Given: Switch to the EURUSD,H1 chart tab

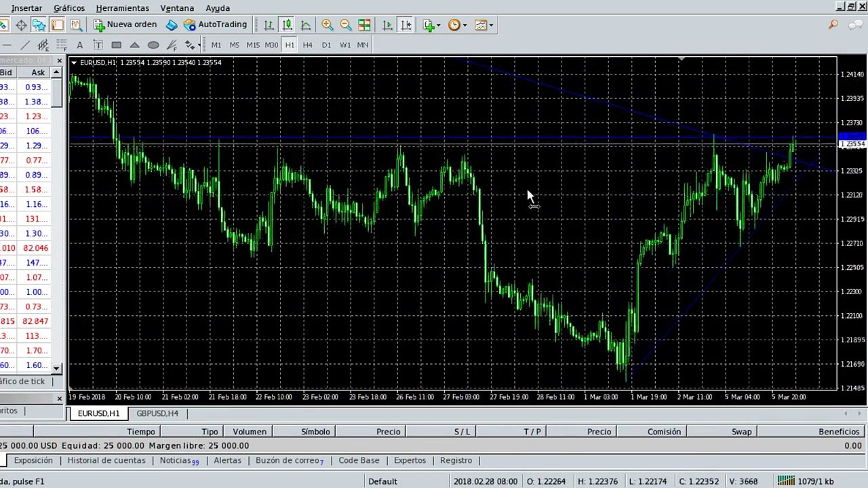Looking at the screenshot, I should click(98, 413).
